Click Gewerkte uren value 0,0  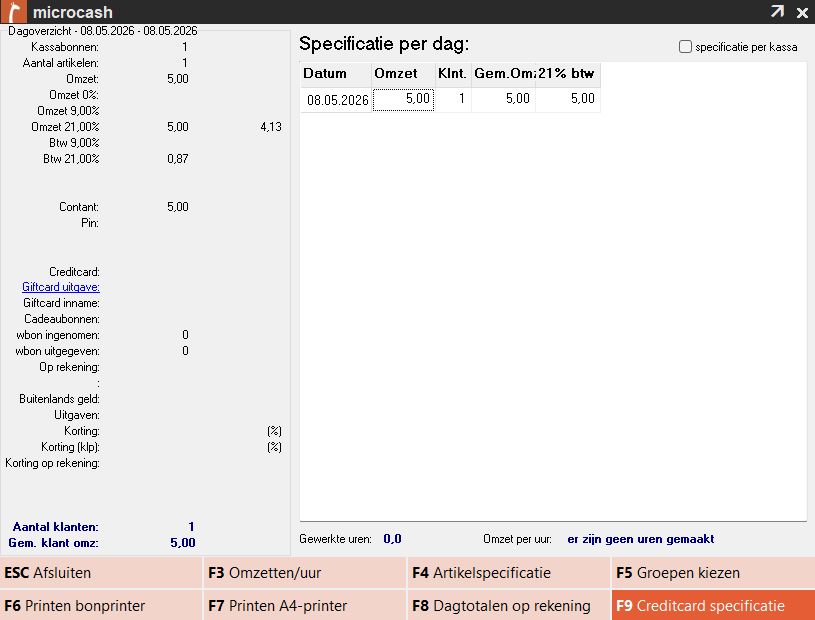point(392,539)
